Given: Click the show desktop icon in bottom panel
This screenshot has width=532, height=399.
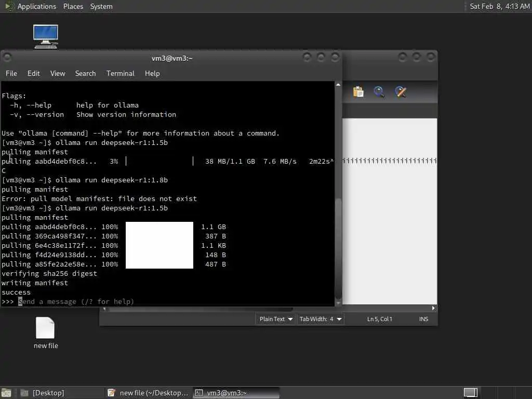Looking at the screenshot, I should tap(6, 393).
